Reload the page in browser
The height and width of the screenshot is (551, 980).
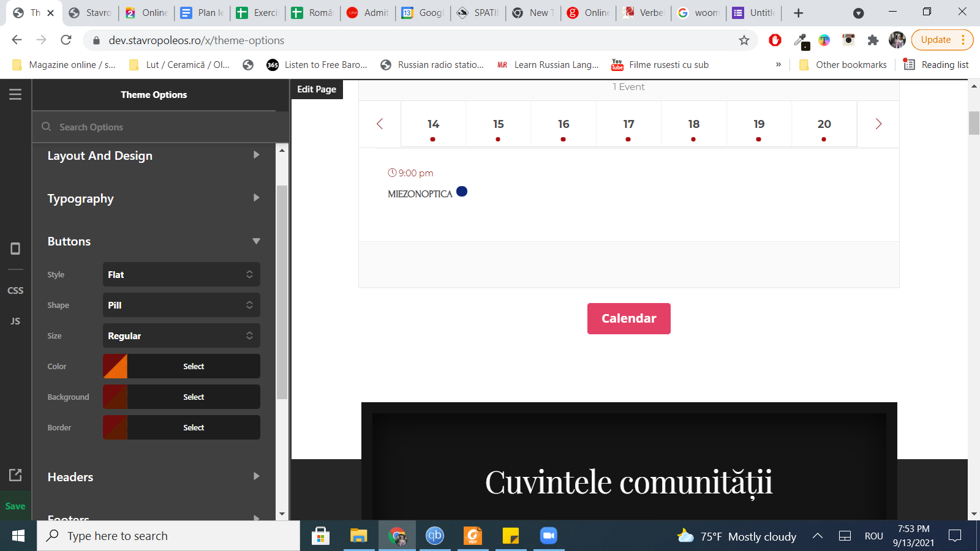66,40
